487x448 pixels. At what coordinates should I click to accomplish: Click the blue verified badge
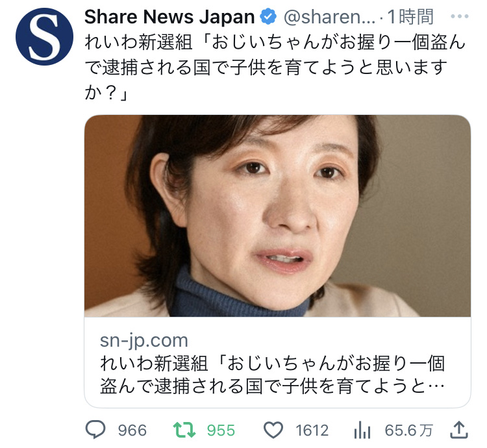click(268, 17)
